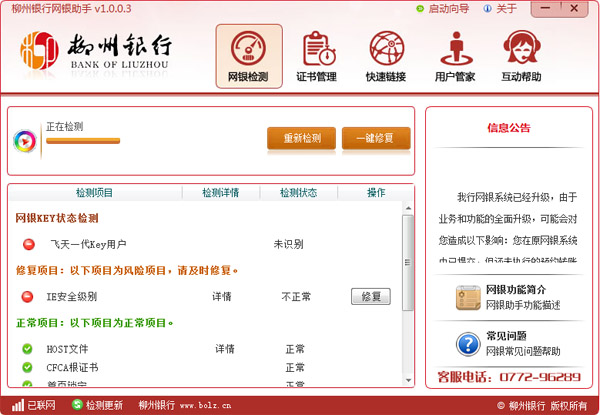Click the 检测状态 column header
600x415 pixels.
click(x=299, y=193)
